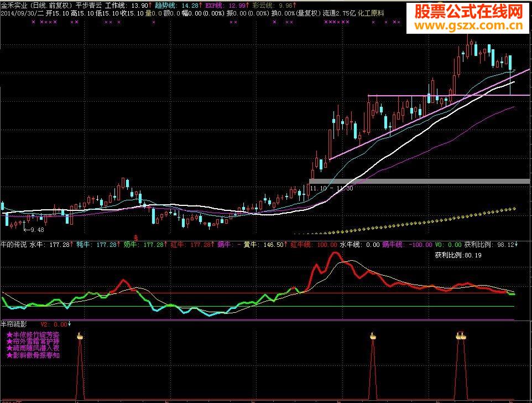This screenshot has width=532, height=403.
Task: Select the stock name 金禾实业 in the title
Action: point(14,6)
